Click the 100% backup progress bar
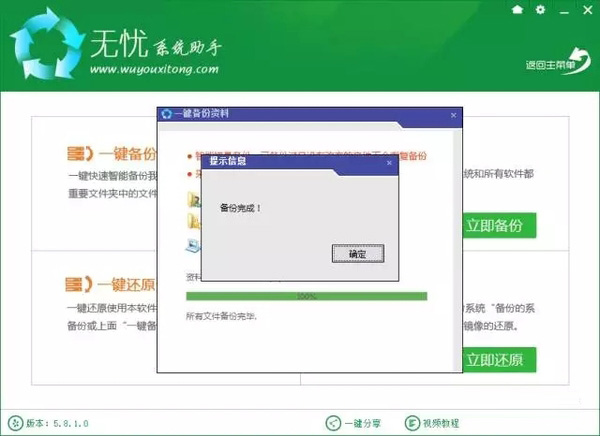This screenshot has width=600, height=436. (x=307, y=296)
